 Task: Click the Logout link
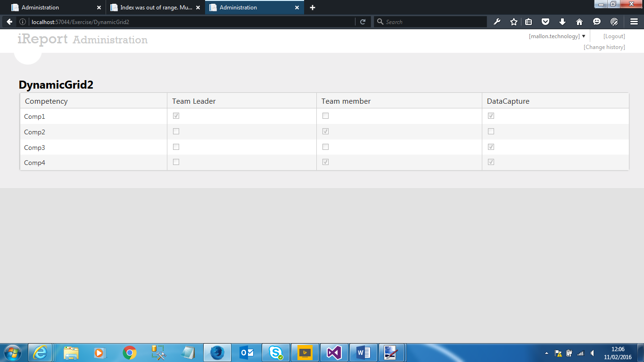614,36
